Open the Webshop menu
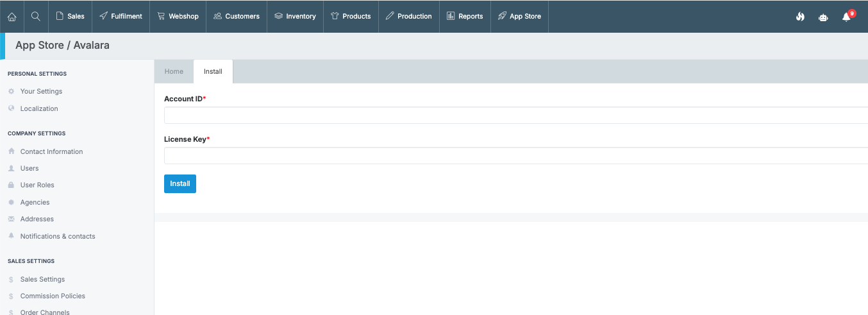 pos(178,16)
